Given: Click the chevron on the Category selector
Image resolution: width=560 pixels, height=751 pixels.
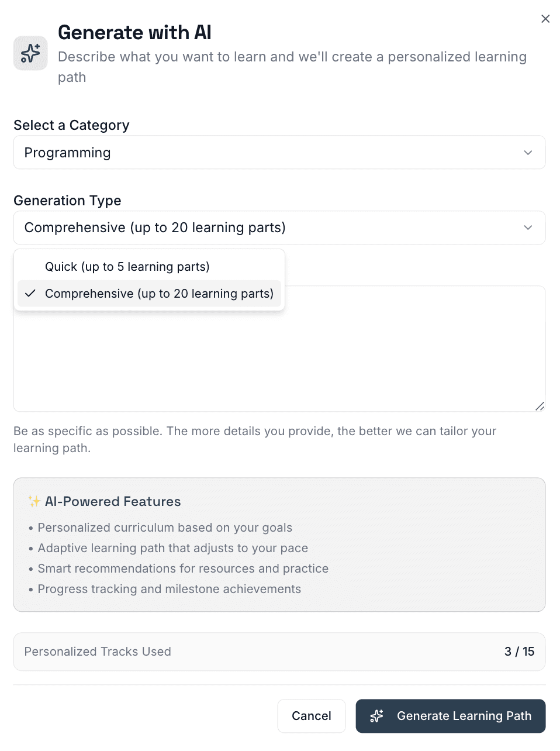Looking at the screenshot, I should [528, 152].
